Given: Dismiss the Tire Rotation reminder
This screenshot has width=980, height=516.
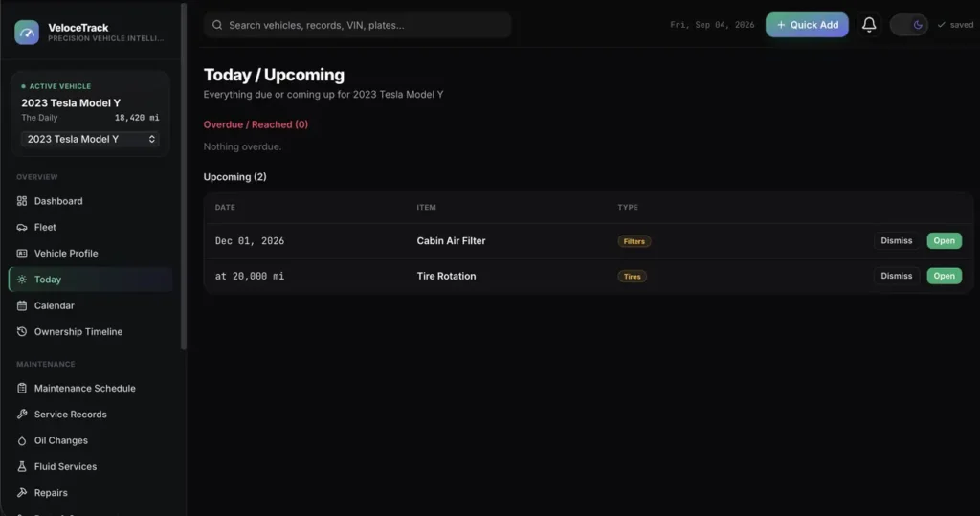Looking at the screenshot, I should tap(896, 276).
